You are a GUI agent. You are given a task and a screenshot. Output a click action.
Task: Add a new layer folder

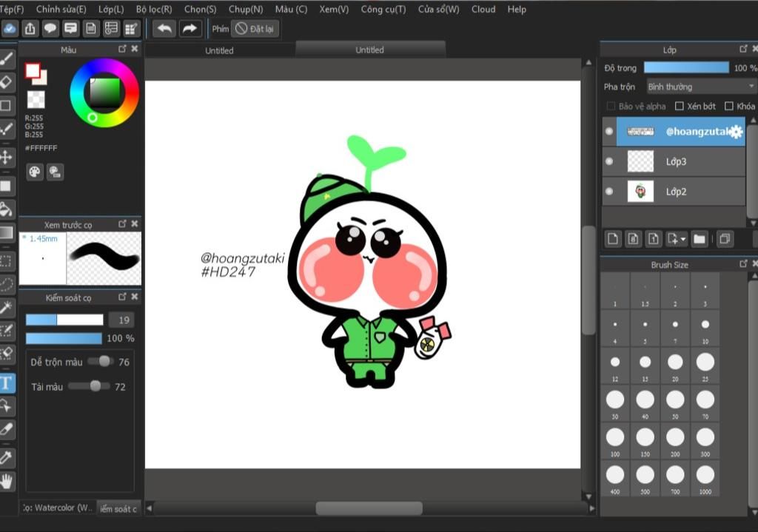point(699,239)
